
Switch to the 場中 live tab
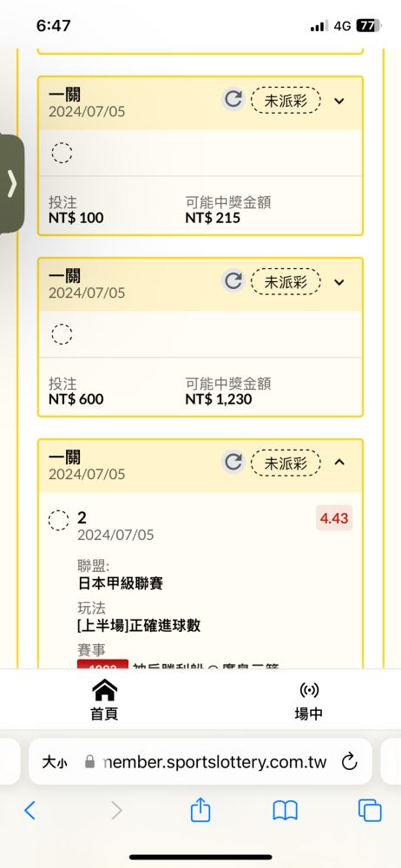pyautogui.click(x=308, y=700)
